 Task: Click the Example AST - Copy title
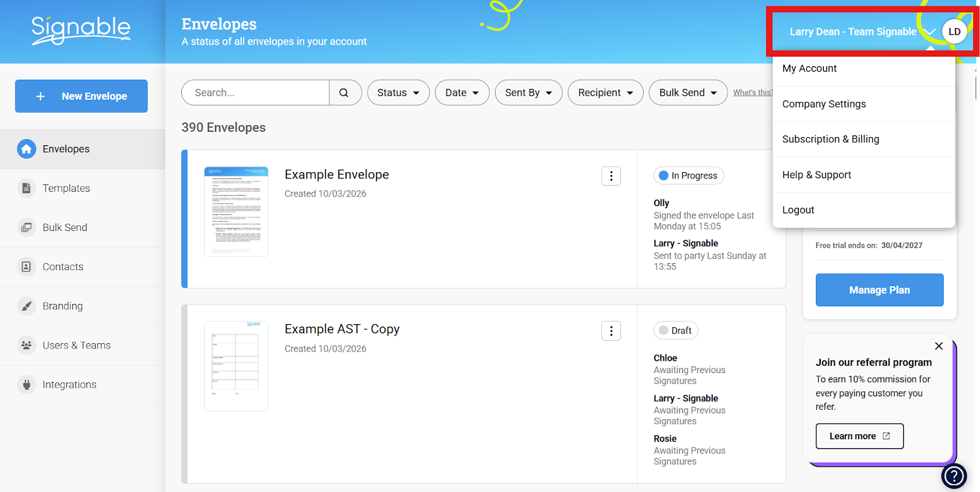(342, 329)
